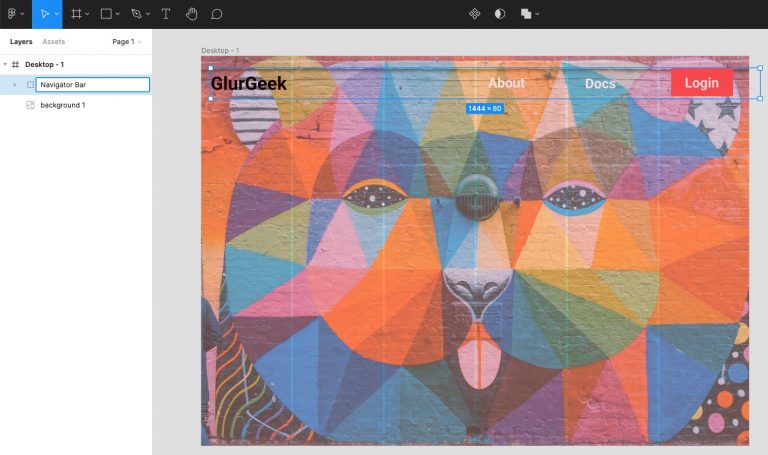Switch to the Assets tab
768x455 pixels.
[54, 42]
